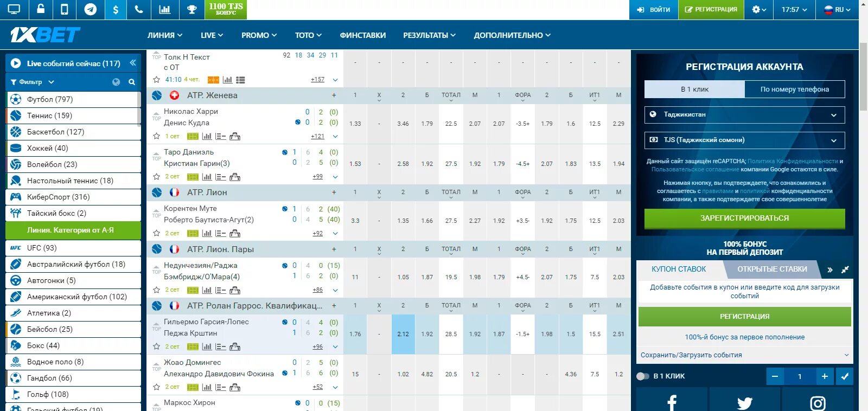Open the RU language dropdown
Screen dimensions: 868x411
pos(838,9)
